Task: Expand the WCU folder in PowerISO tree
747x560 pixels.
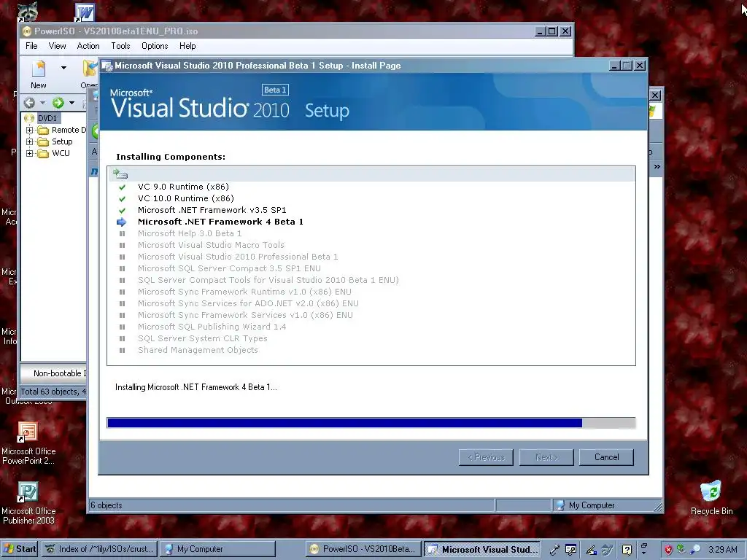Action: click(29, 153)
